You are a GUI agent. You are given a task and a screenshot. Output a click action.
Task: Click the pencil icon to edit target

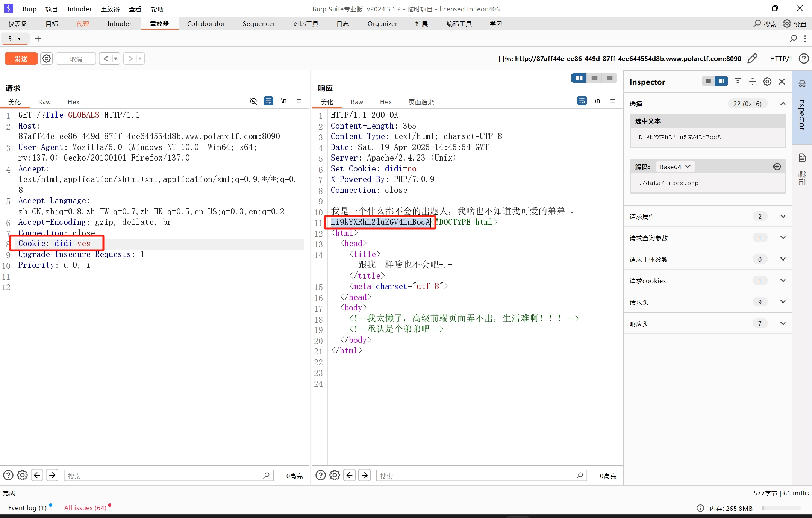click(752, 59)
